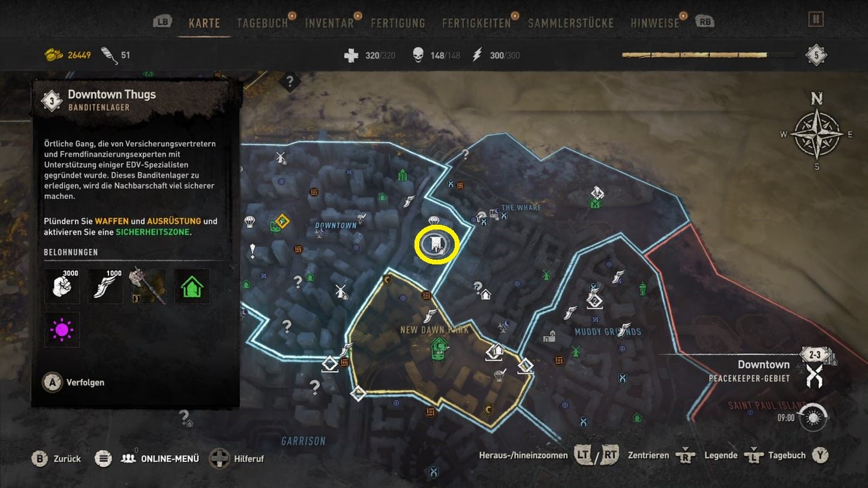Go to the Sammlerstücke tab

point(570,23)
